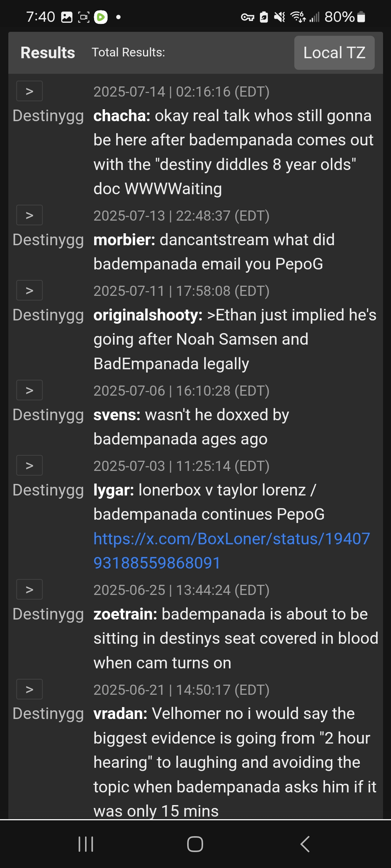Expand the vradan message entry
The image size is (391, 868).
tap(29, 689)
